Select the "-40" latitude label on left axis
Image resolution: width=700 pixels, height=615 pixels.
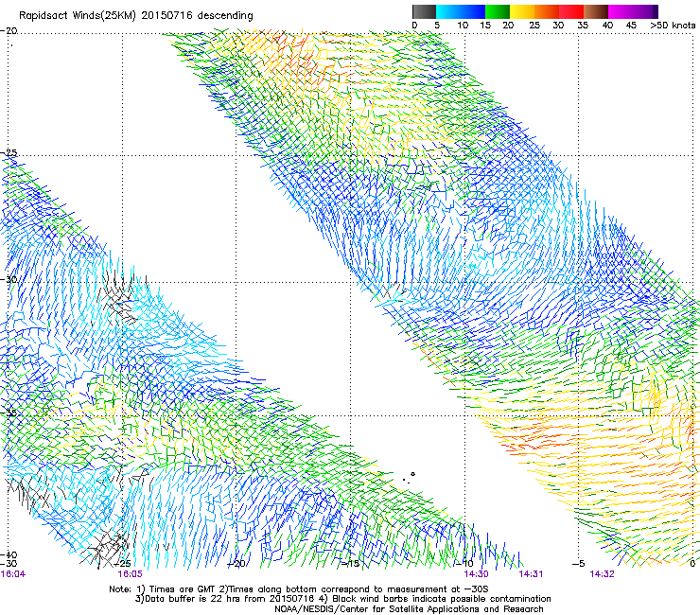9,554
